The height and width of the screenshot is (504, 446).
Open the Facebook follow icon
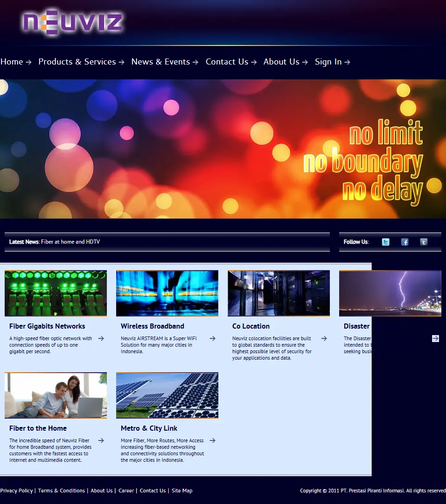tap(405, 242)
